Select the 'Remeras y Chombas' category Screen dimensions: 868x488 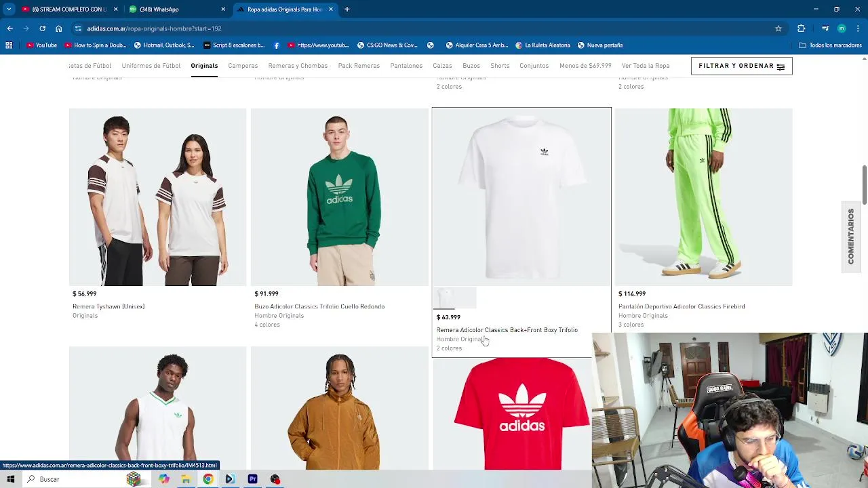tap(298, 66)
